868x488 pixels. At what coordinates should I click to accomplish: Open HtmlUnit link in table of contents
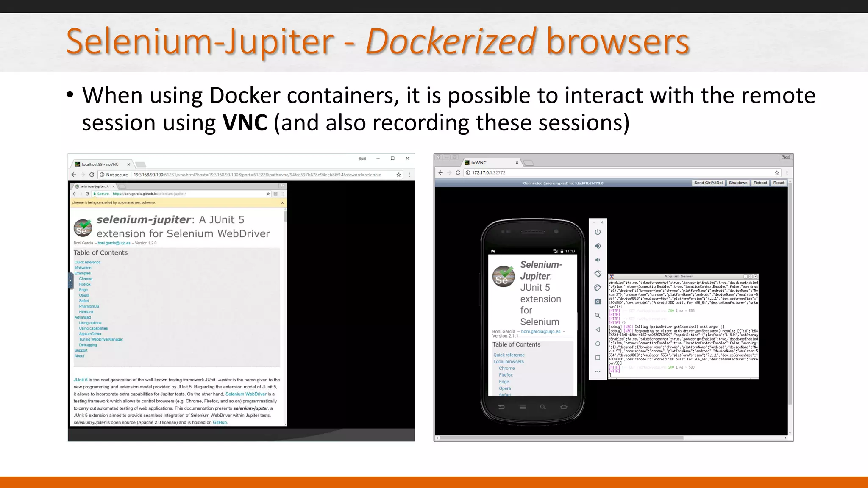coord(86,312)
